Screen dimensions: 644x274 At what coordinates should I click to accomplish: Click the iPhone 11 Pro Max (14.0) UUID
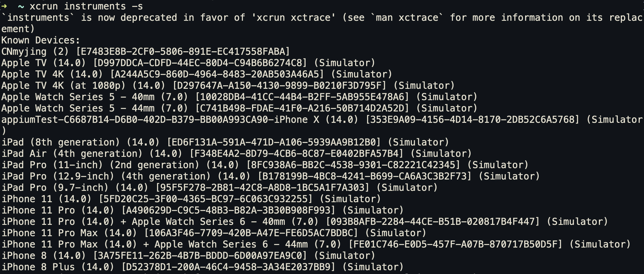pyautogui.click(x=251, y=233)
